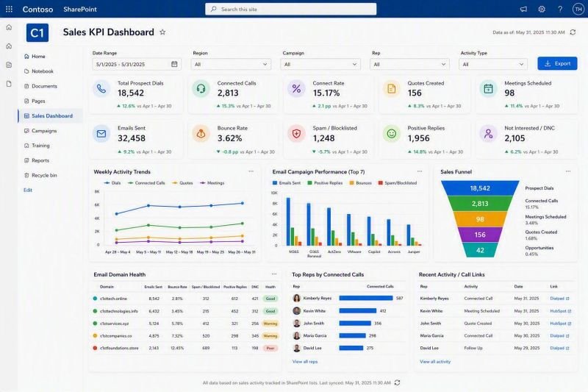
Task: Toggle Positive Replies legend in campaign chart
Action: (325, 183)
